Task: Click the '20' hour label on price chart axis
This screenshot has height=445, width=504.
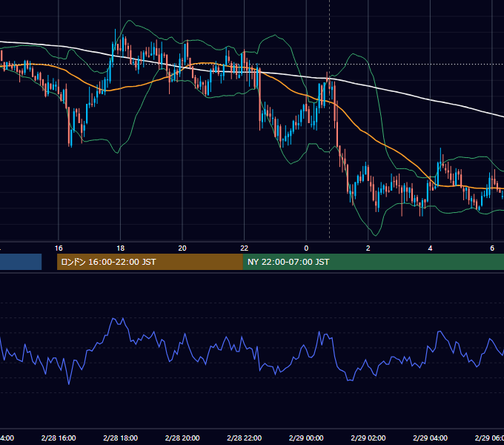Action: (x=182, y=248)
